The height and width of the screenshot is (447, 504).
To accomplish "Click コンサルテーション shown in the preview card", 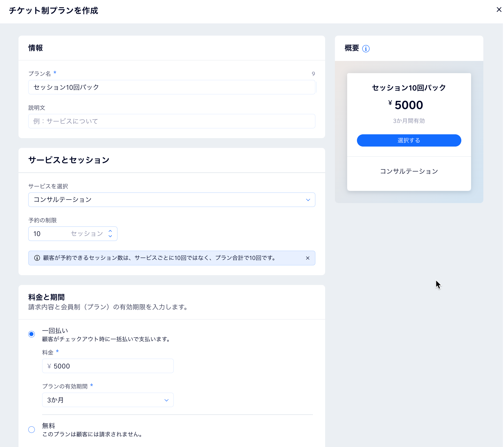I will tap(409, 171).
